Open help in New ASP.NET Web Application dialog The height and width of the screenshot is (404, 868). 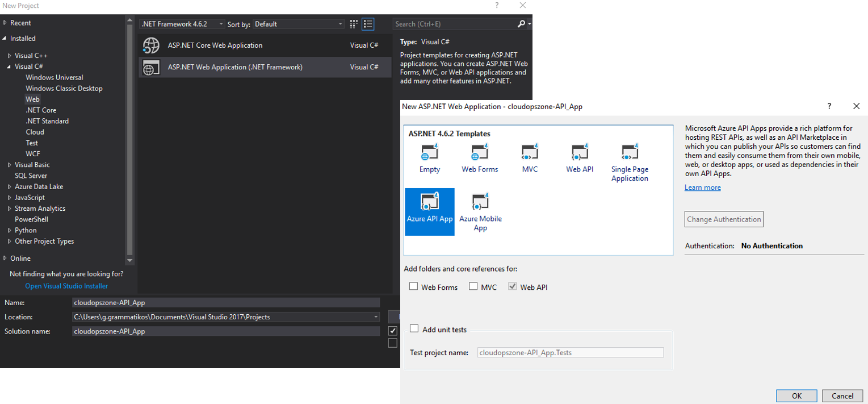tap(829, 106)
